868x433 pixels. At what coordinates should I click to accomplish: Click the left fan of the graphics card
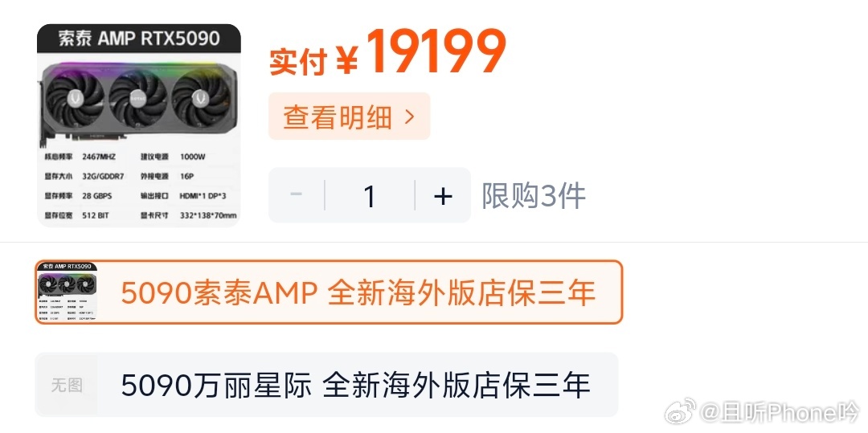point(76,100)
